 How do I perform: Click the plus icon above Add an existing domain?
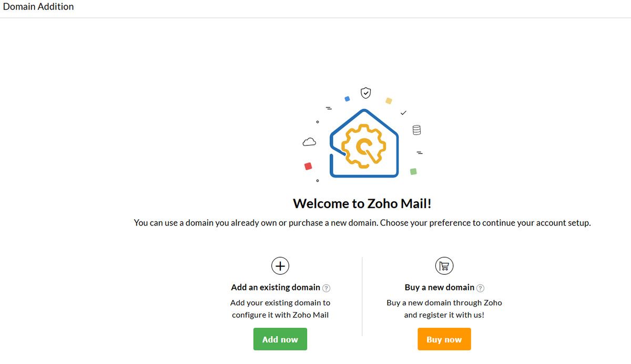pyautogui.click(x=280, y=266)
